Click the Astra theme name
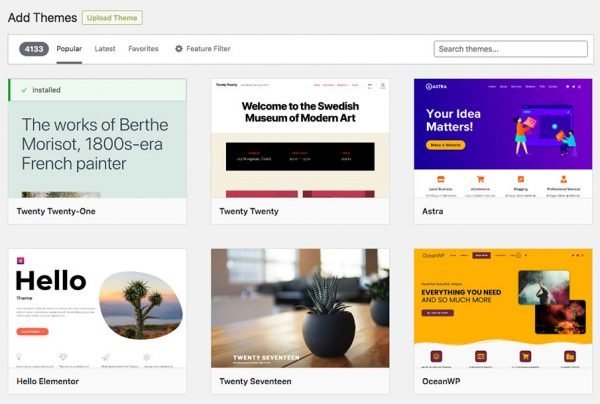This screenshot has width=600, height=404. click(x=432, y=211)
